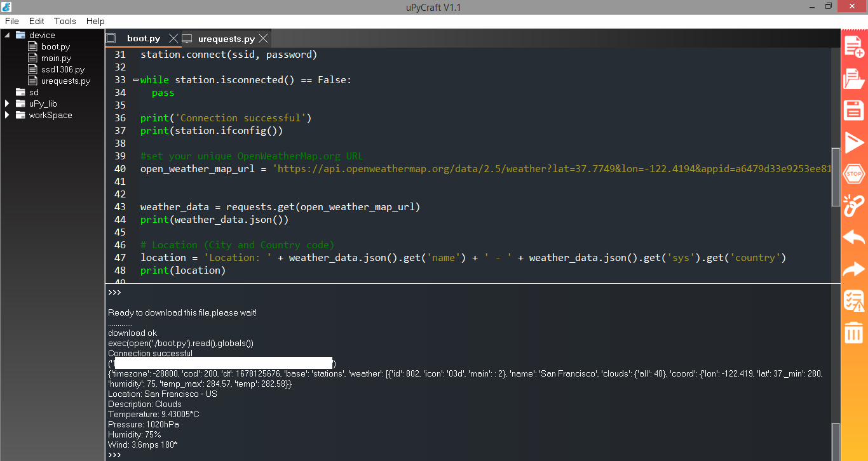
Task: Click the Open File folder icon
Action: pyautogui.click(x=853, y=78)
